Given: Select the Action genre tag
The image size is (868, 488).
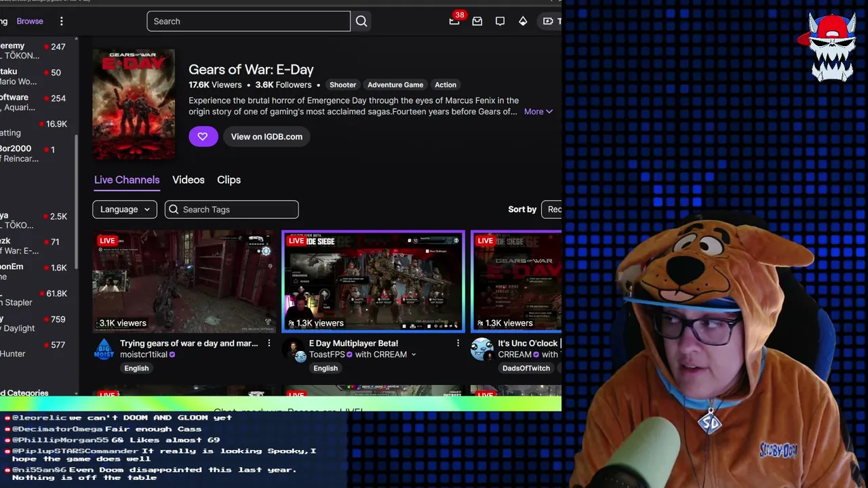Looking at the screenshot, I should click(446, 85).
